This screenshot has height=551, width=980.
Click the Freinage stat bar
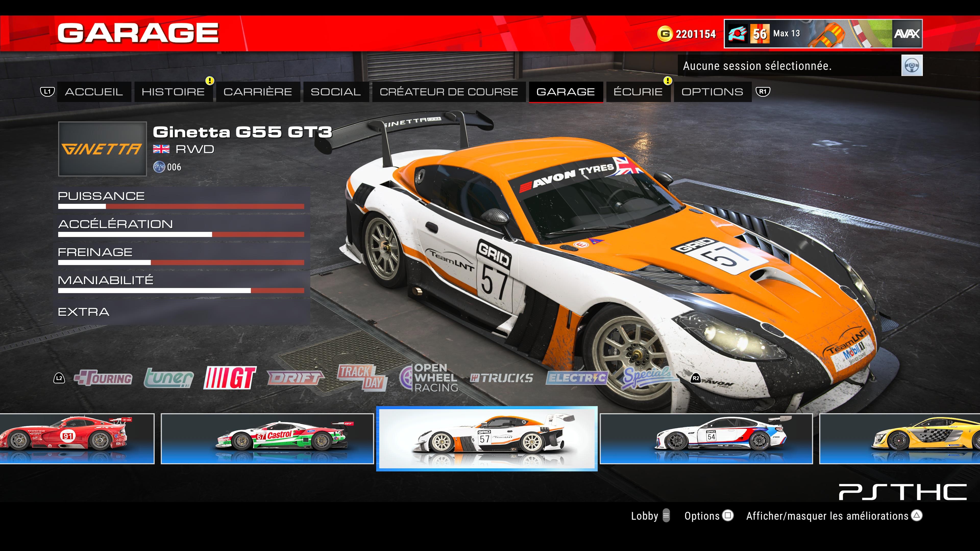point(181,262)
